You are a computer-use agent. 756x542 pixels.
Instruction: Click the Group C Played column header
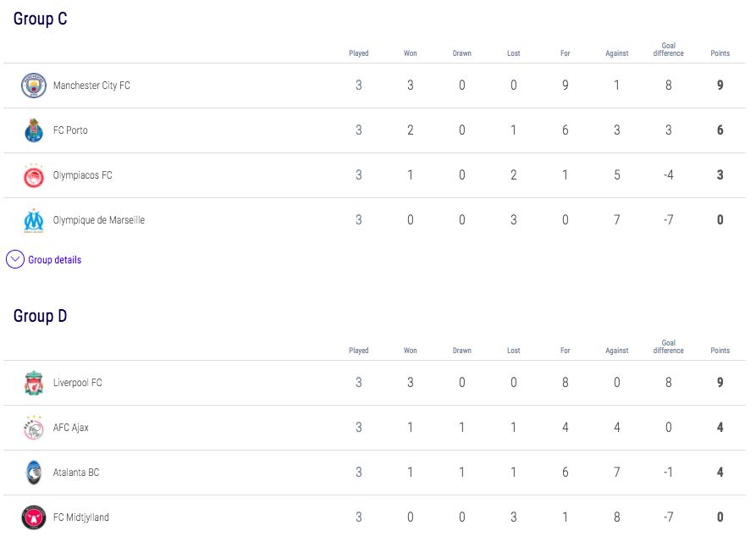click(x=359, y=53)
